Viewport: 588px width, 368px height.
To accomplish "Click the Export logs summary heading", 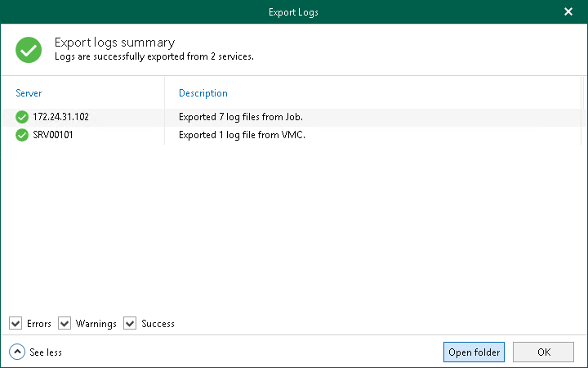I will tap(114, 43).
